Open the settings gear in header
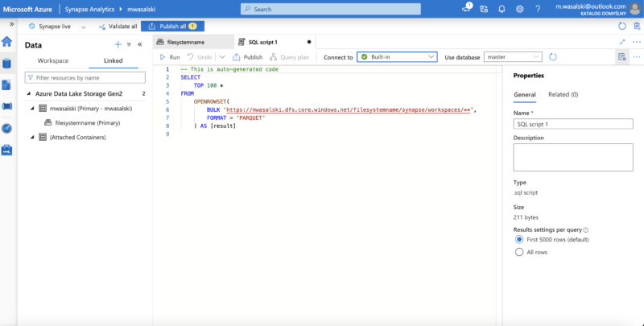 [519, 9]
